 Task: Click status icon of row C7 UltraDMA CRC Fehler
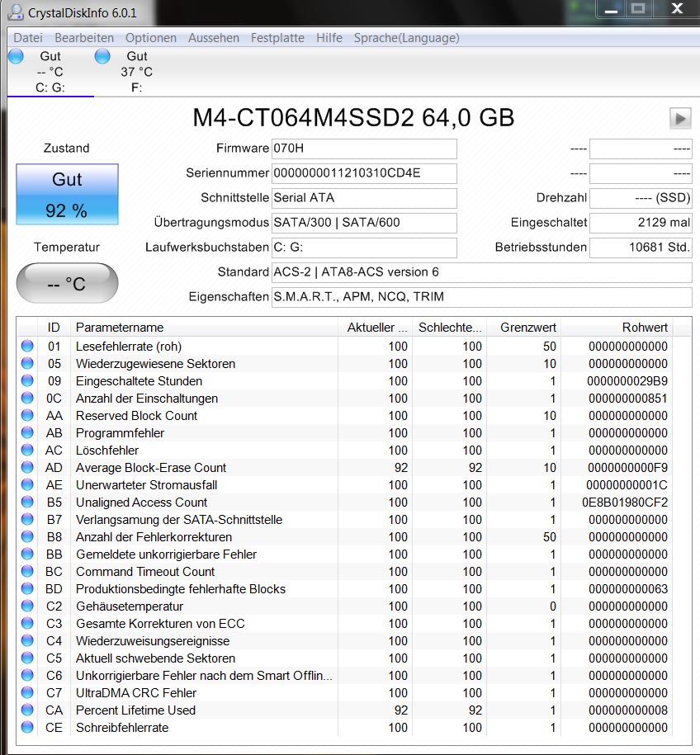coord(27,692)
